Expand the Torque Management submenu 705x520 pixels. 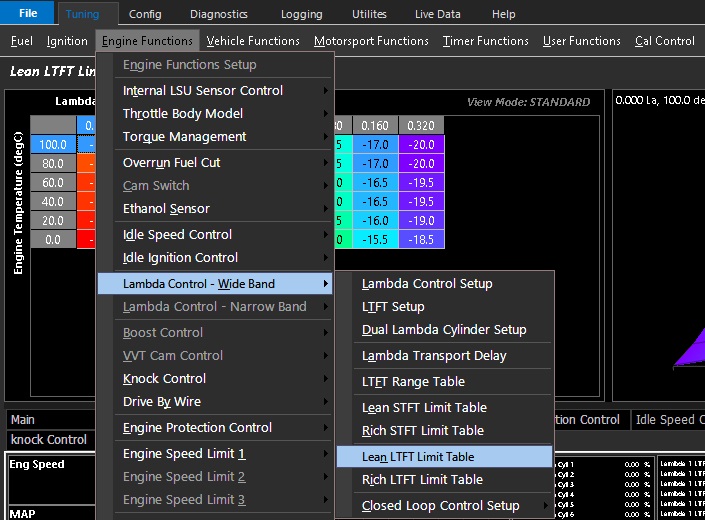pyautogui.click(x=184, y=137)
